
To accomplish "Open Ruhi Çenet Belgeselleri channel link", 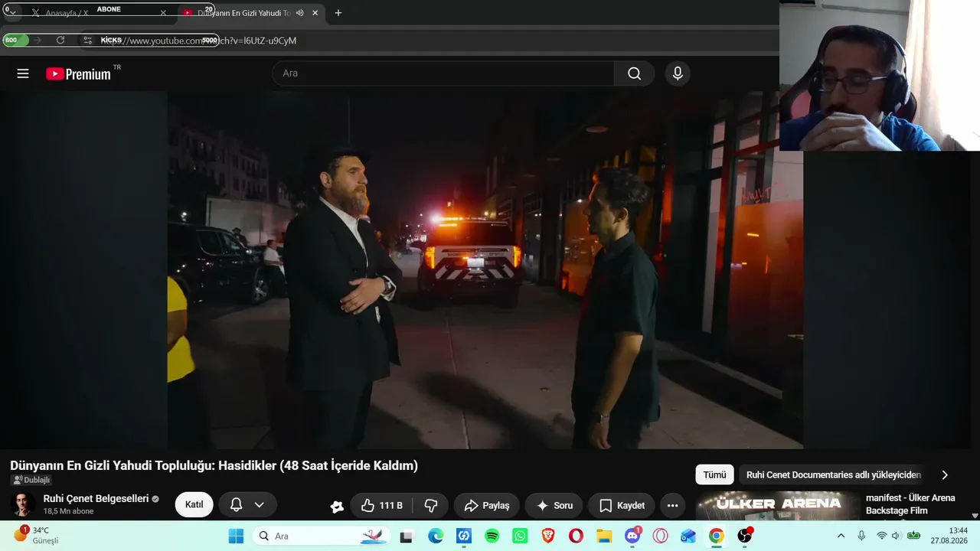I will (x=96, y=499).
